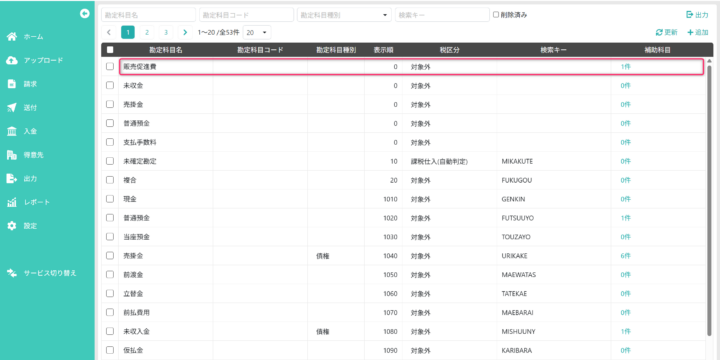Check the box for 未収金 row

[x=110, y=85]
